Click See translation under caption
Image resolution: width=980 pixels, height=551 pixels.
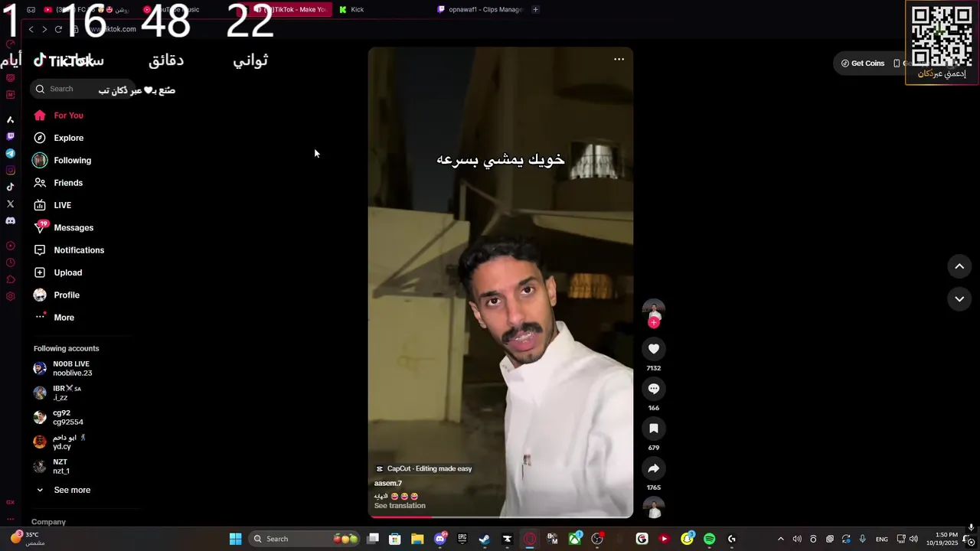tap(400, 506)
